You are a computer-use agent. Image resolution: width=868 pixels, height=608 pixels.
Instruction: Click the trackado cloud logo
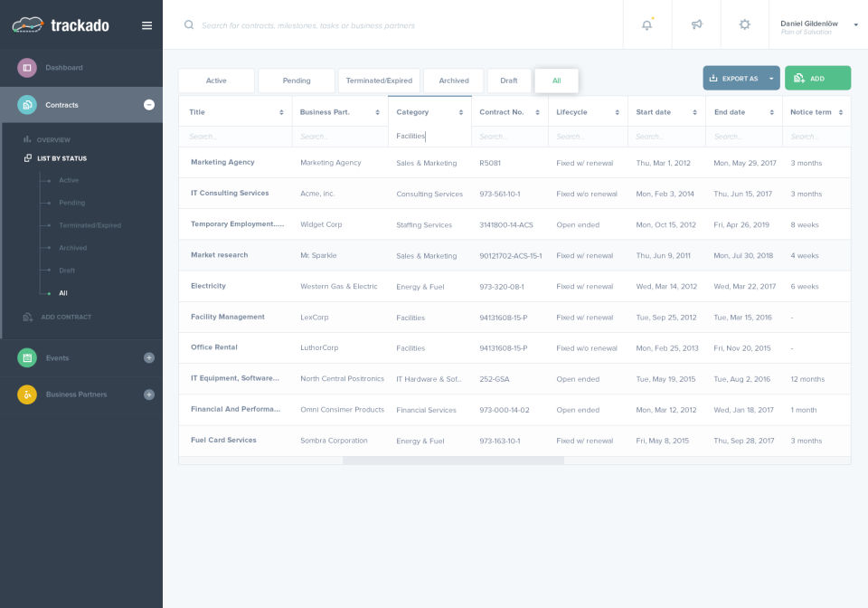(x=28, y=25)
